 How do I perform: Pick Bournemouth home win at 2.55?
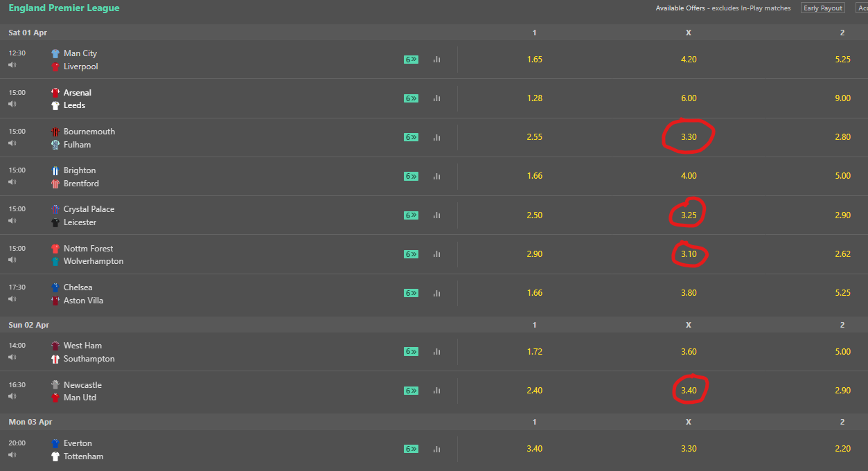(534, 137)
